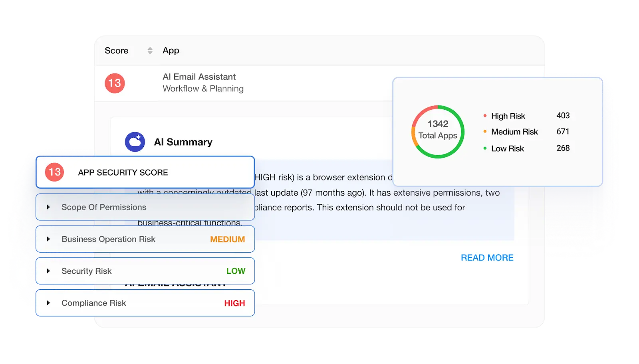The height and width of the screenshot is (364, 639).
Task: Click the disclosure triangle on Compliance Risk
Action: pyautogui.click(x=49, y=303)
